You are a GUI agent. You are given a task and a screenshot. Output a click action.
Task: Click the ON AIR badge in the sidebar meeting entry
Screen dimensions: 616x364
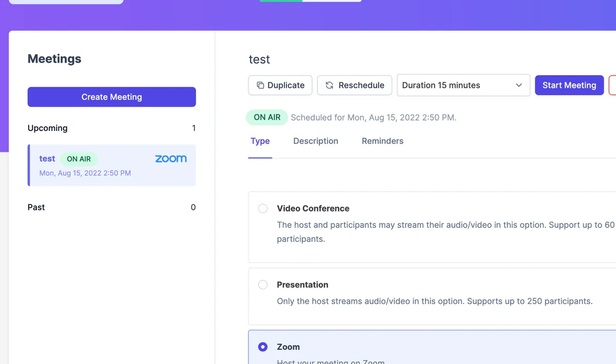pyautogui.click(x=79, y=159)
